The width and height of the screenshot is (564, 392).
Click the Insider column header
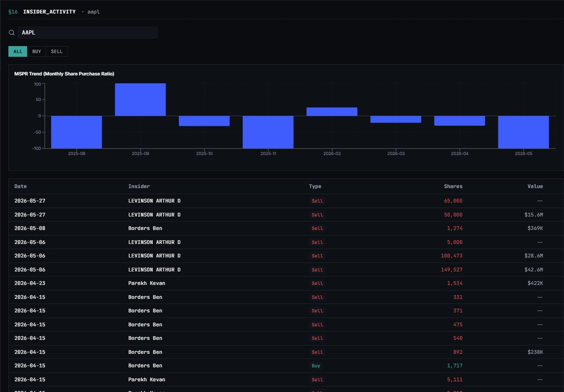[x=139, y=186]
